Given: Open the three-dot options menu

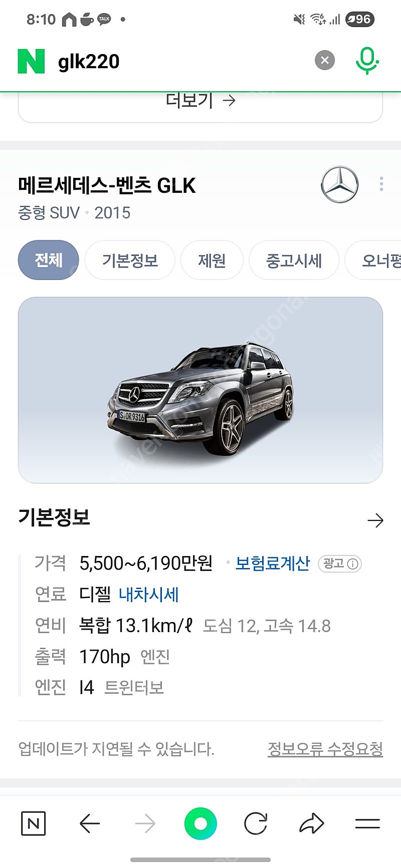Looking at the screenshot, I should (381, 184).
